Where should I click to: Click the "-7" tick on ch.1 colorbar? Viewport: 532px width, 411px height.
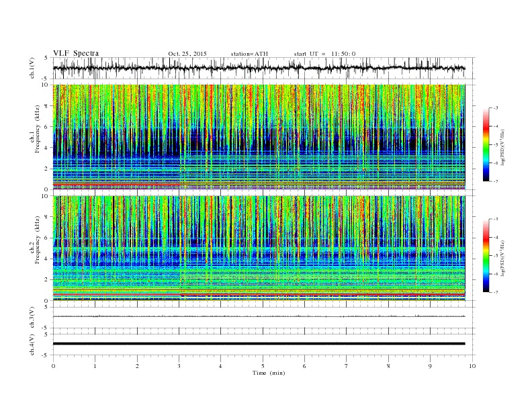[496, 181]
